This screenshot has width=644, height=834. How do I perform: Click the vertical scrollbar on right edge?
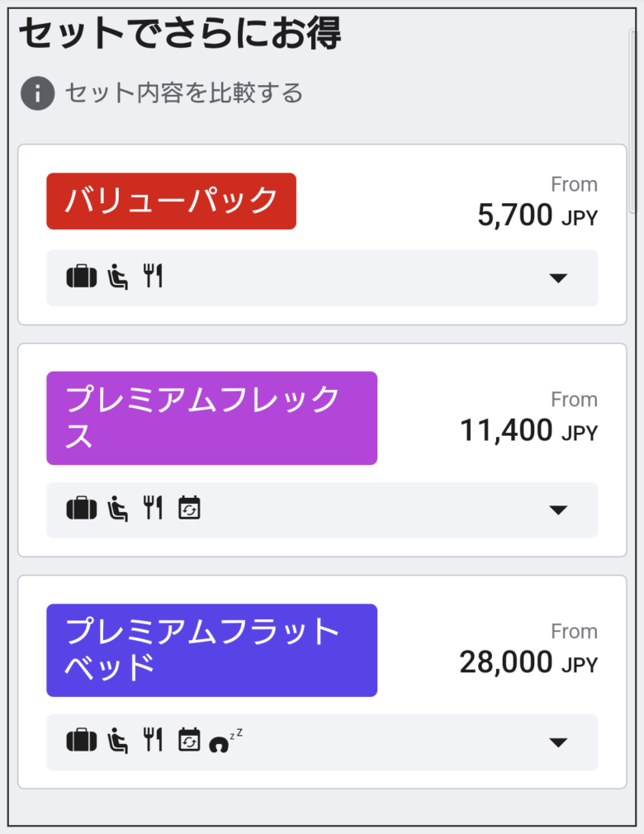[x=632, y=121]
